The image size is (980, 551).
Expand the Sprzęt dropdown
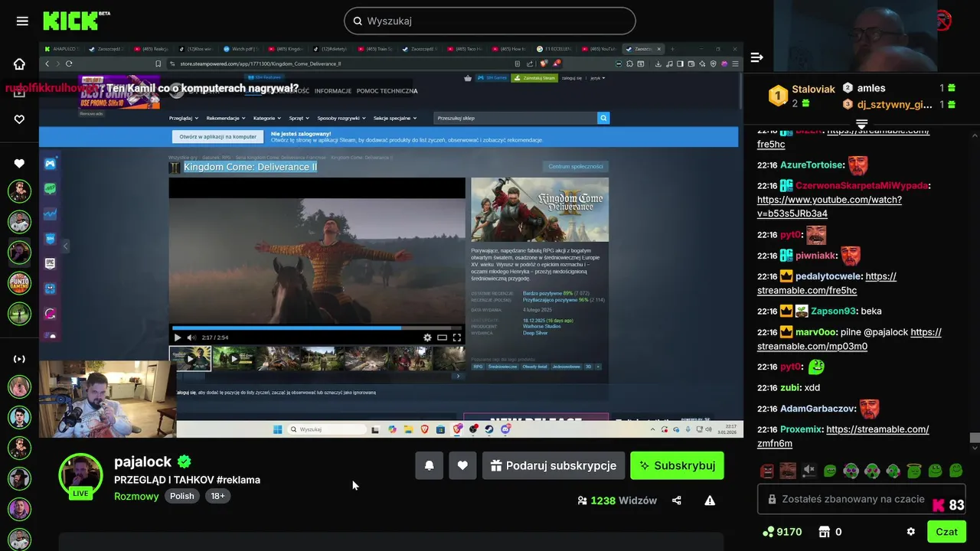[299, 118]
